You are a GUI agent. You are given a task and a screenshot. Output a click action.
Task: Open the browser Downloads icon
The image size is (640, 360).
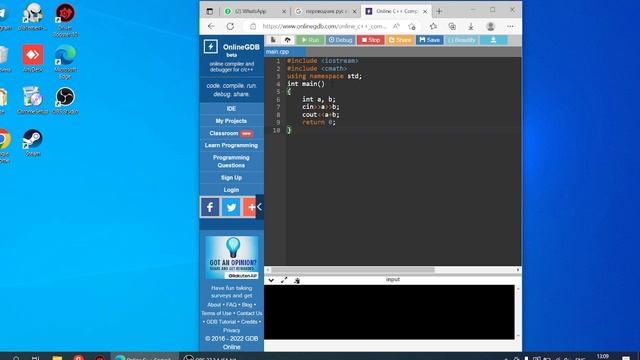click(x=471, y=27)
